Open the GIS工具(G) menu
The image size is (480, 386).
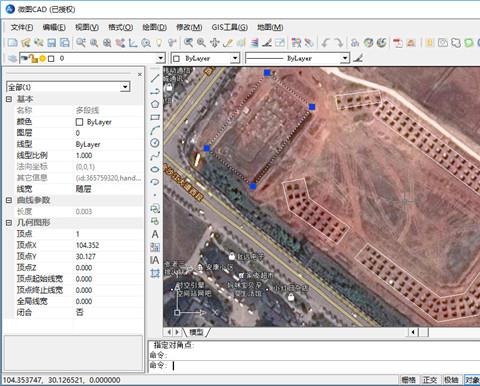tap(229, 27)
